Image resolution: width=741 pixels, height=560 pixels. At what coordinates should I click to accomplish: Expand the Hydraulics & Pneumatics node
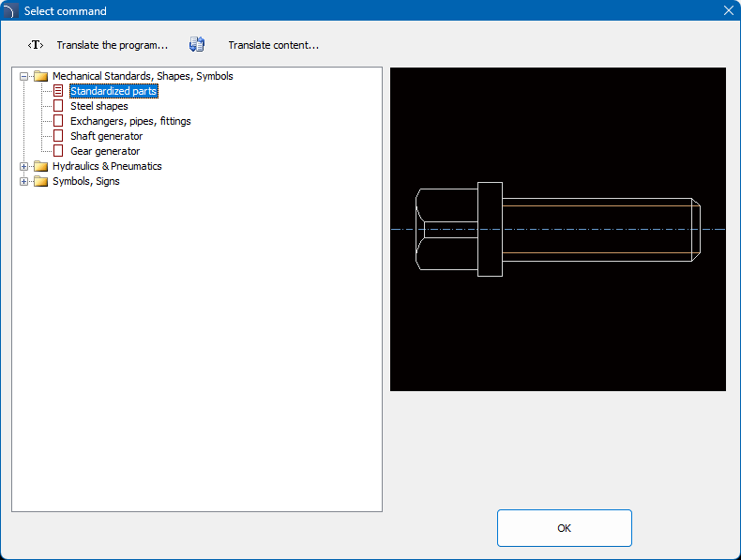[x=24, y=166]
